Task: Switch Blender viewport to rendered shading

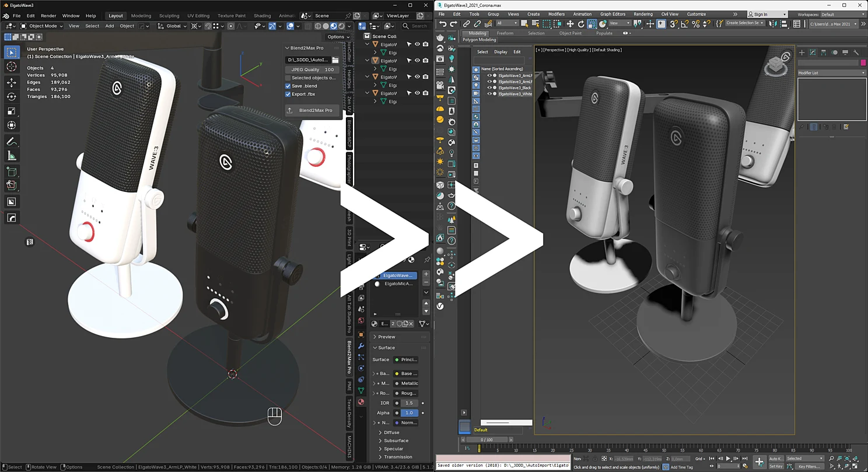Action: tap(341, 26)
